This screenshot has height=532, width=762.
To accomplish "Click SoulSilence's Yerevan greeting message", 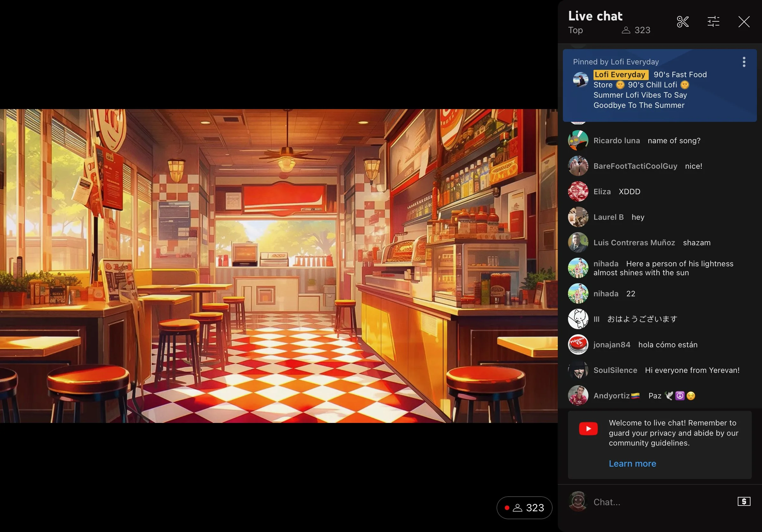I will point(692,370).
